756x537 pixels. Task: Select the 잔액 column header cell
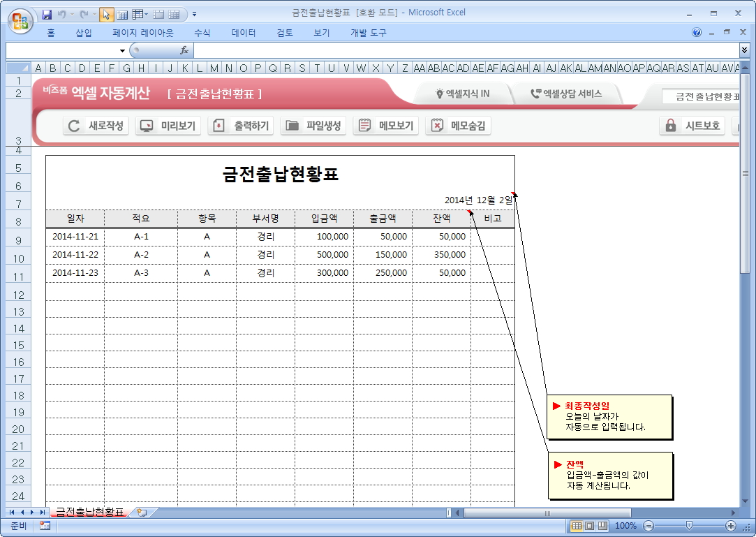pyautogui.click(x=442, y=219)
